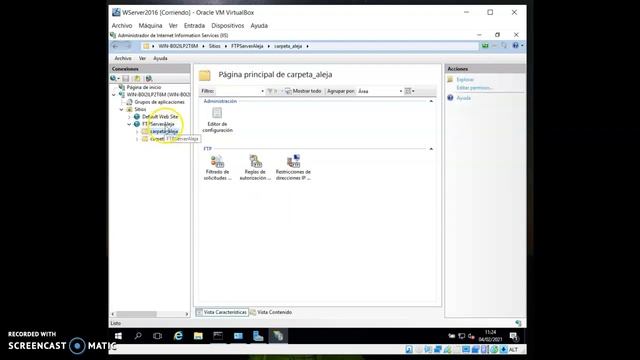Click the right arrow of Conexiones scrollbar
The image size is (640, 360).
pos(187,314)
